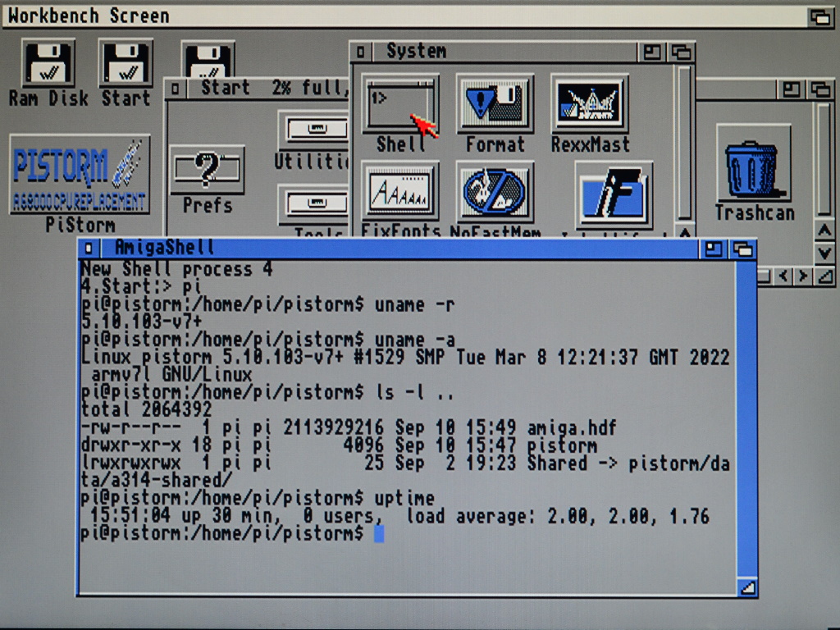Open the Utilities drawer in Start window
Screen dimensions: 840x630
coord(313,130)
